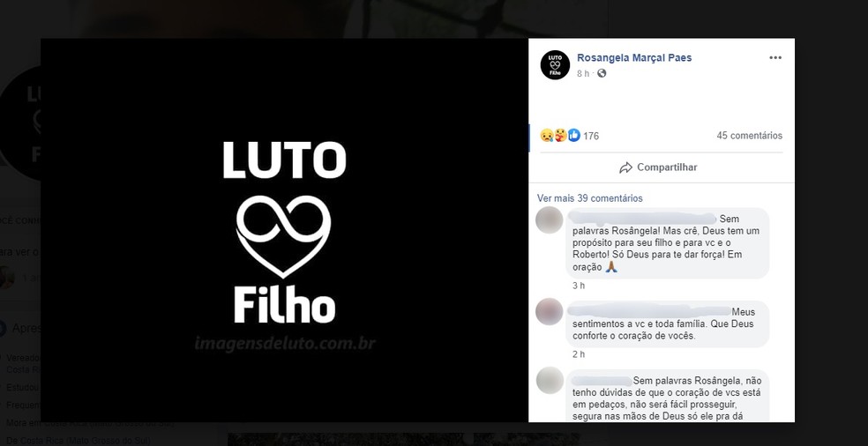868x446 pixels.
Task: Click the care hug reaction icon
Action: [x=560, y=135]
